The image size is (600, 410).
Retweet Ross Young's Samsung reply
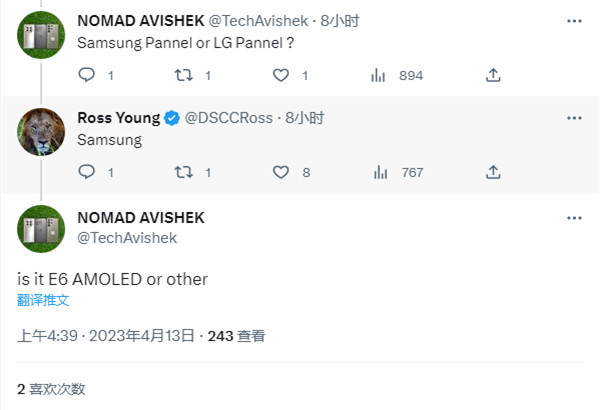(x=183, y=172)
